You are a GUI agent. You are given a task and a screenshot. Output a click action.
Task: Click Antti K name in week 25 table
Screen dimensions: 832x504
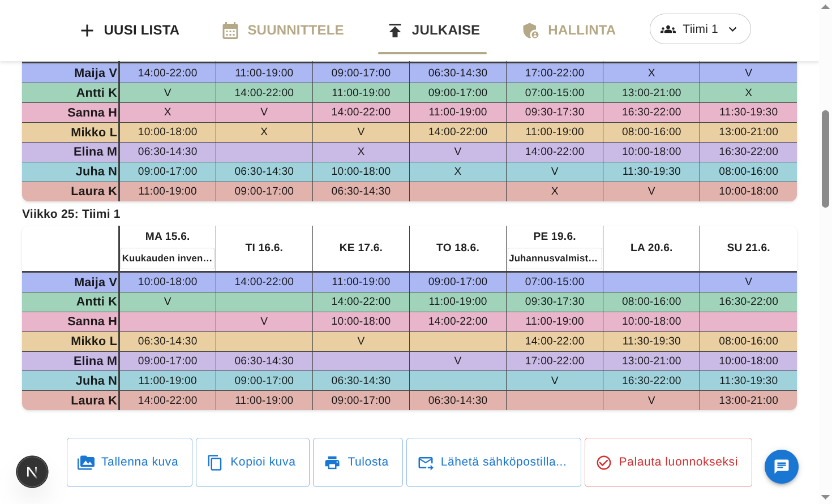(96, 301)
